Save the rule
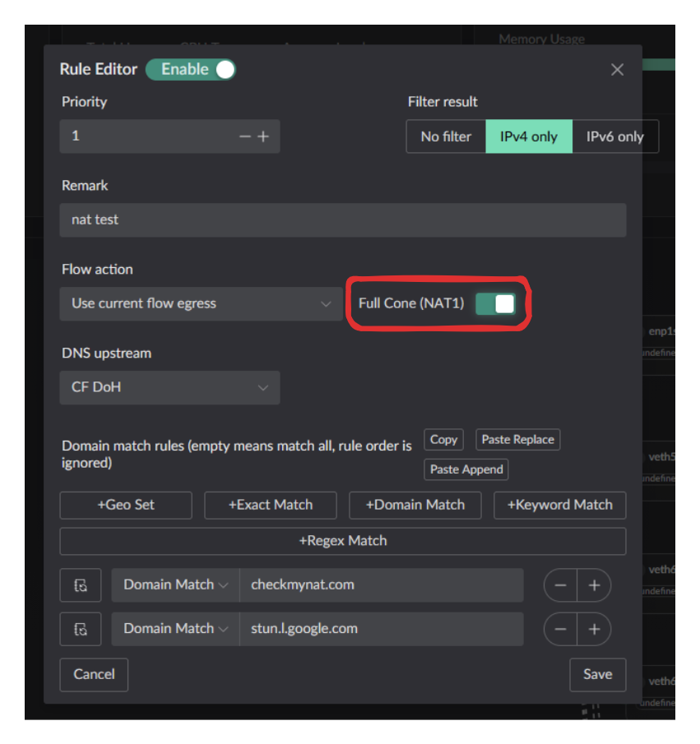 pyautogui.click(x=597, y=675)
